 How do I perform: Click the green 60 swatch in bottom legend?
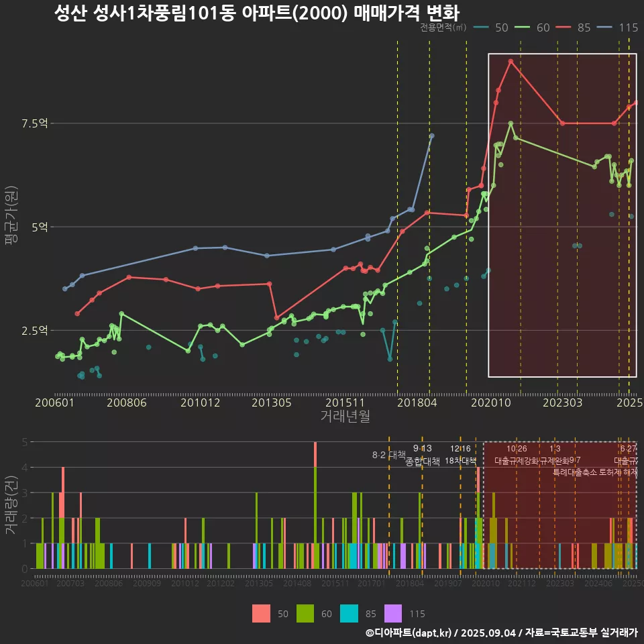[305, 614]
